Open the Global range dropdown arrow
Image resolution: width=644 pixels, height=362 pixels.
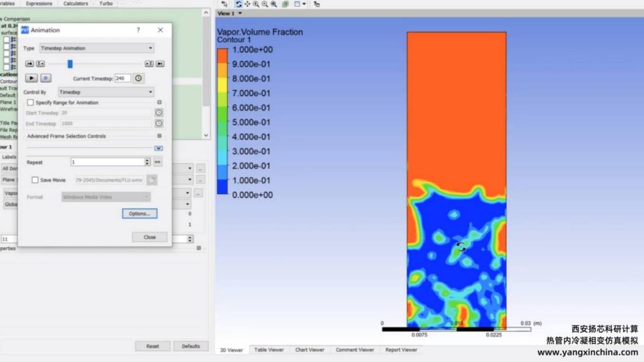point(187,204)
